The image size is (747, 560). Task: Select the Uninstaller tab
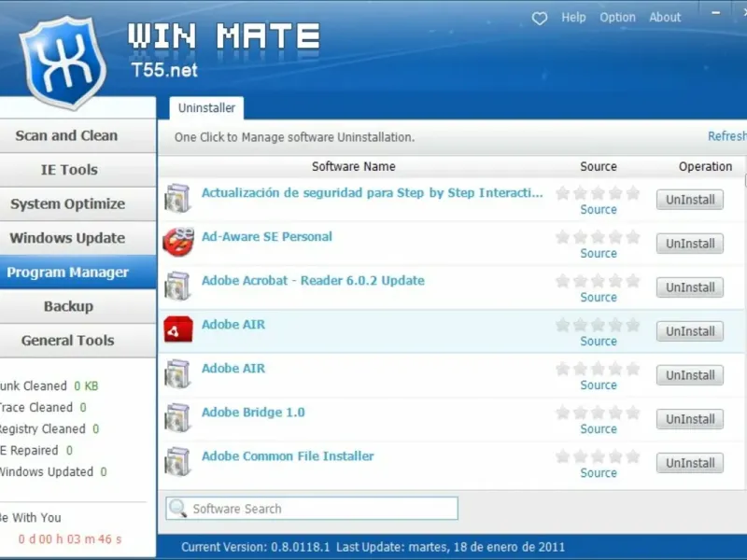(206, 108)
